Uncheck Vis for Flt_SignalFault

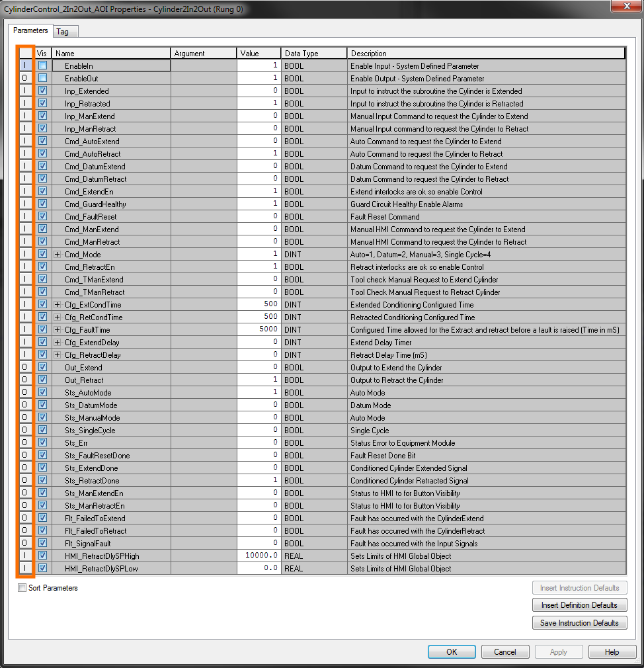click(41, 543)
